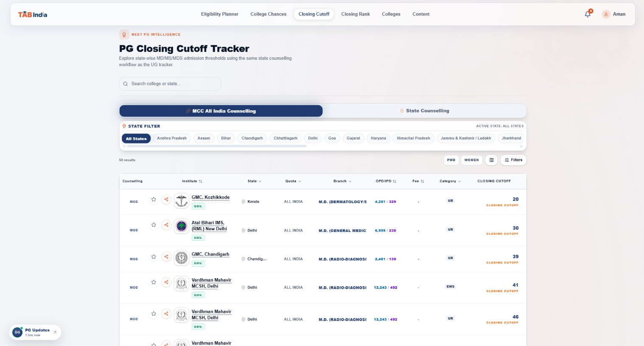The image size is (644, 346).
Task: Expand PG Updates using its arrow icon
Action: click(55, 332)
